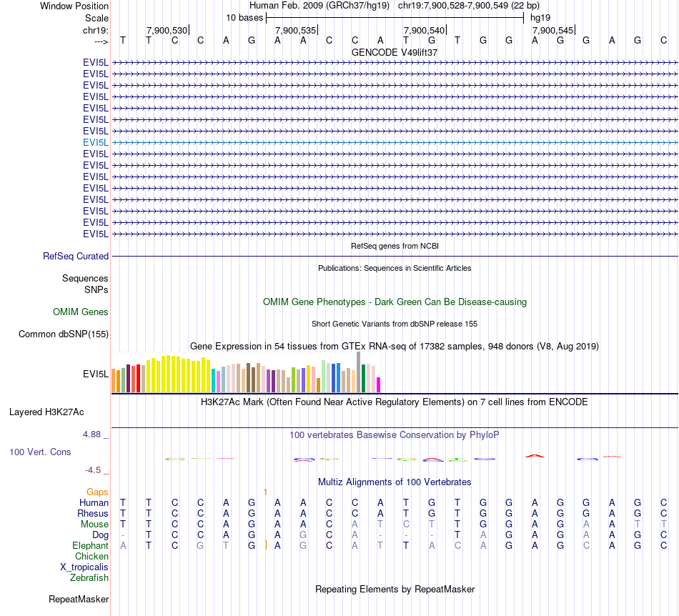Click the orange Gaps label
The width and height of the screenshot is (679, 616).
point(97,492)
